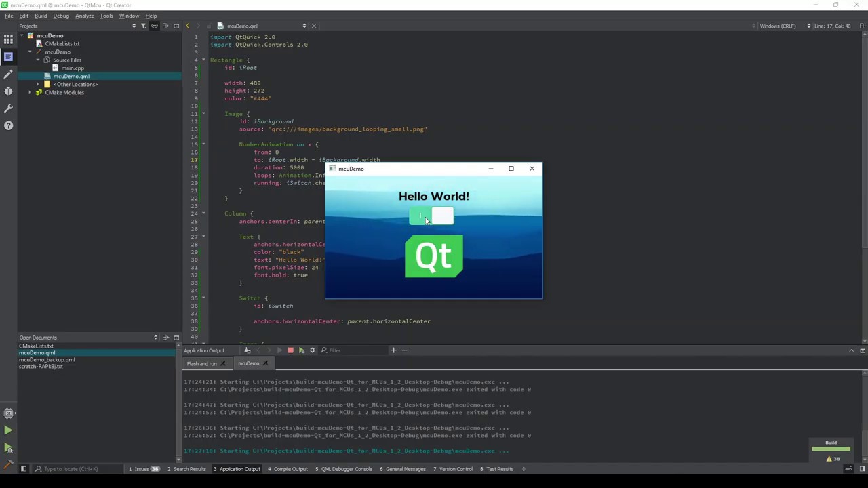Focus the Application Output filter field
The image size is (868, 488).
point(353,350)
